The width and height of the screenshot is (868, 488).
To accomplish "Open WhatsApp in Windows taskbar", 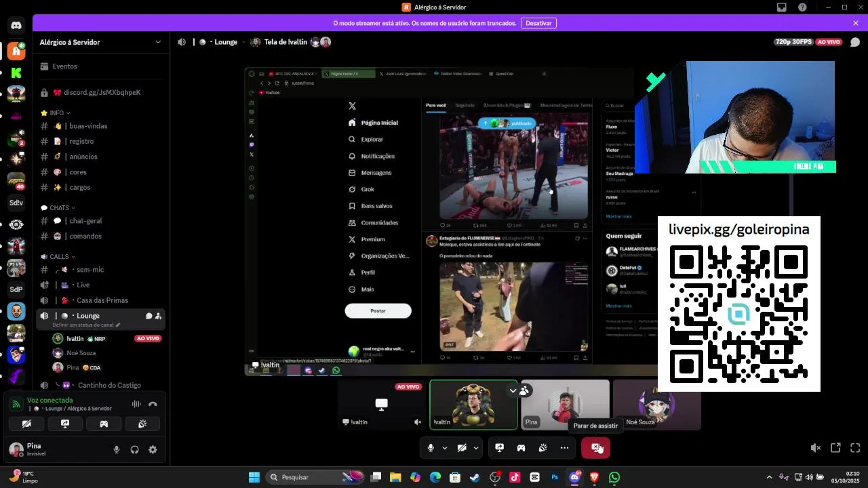I will pyautogui.click(x=614, y=477).
